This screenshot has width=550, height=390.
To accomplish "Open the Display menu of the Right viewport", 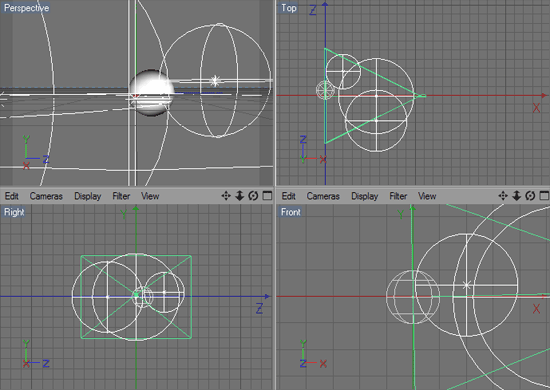I will point(88,196).
